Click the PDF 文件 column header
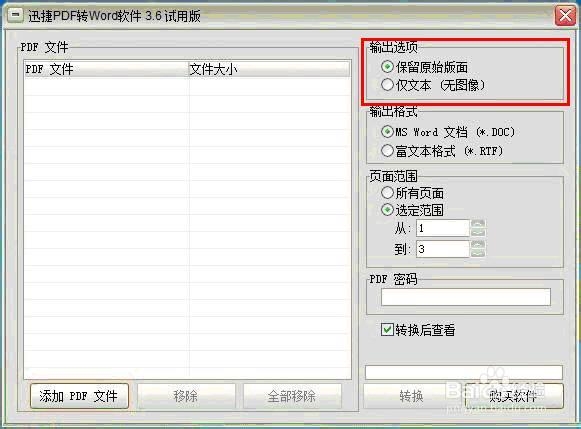The image size is (581, 429). [107, 69]
